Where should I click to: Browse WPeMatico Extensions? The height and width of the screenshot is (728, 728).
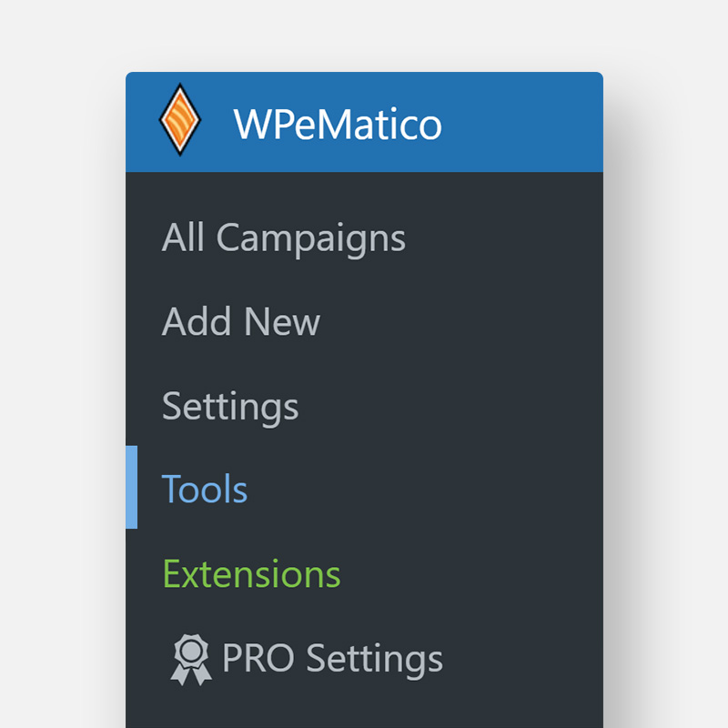[251, 574]
